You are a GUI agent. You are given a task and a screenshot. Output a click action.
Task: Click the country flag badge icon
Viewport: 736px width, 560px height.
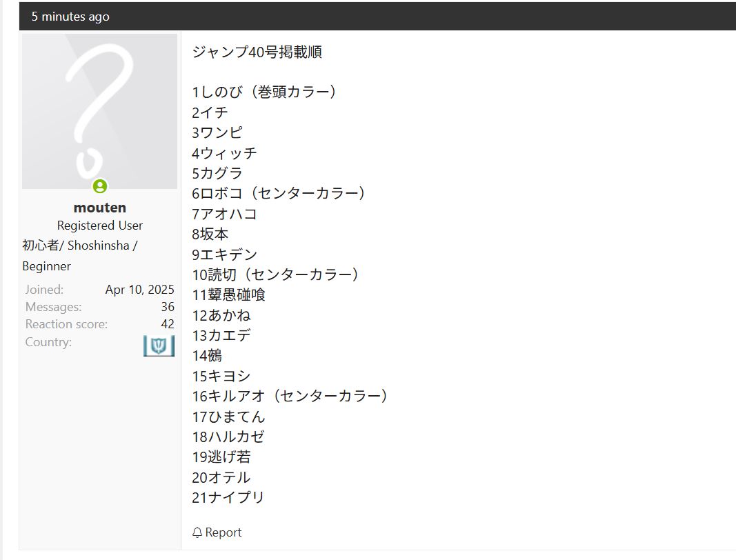click(x=159, y=346)
